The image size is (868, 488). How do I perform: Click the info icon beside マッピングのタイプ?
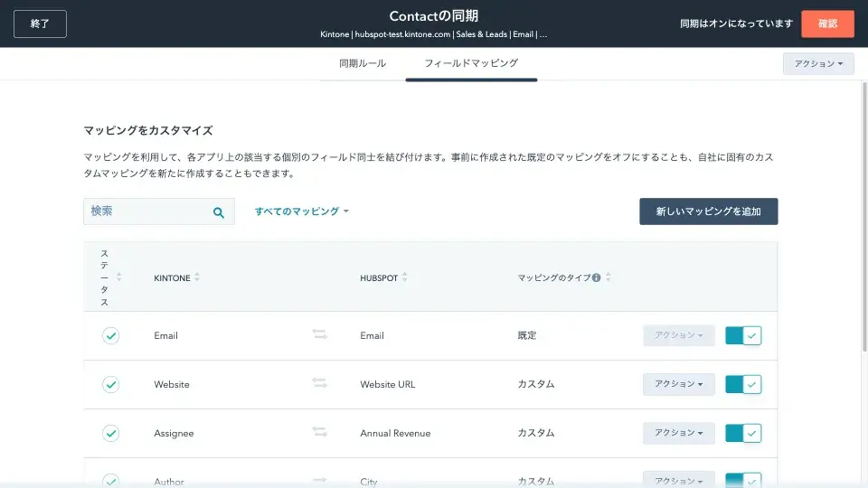(597, 278)
